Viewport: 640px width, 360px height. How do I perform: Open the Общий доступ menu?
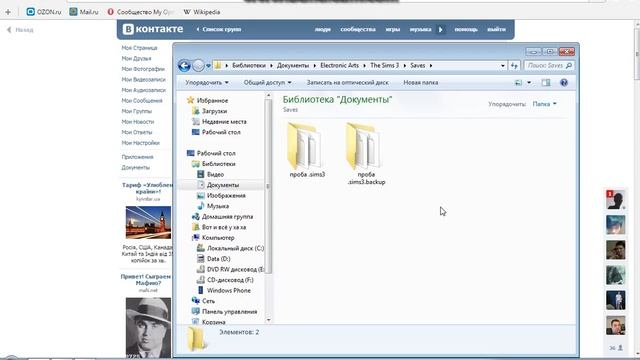tap(267, 82)
